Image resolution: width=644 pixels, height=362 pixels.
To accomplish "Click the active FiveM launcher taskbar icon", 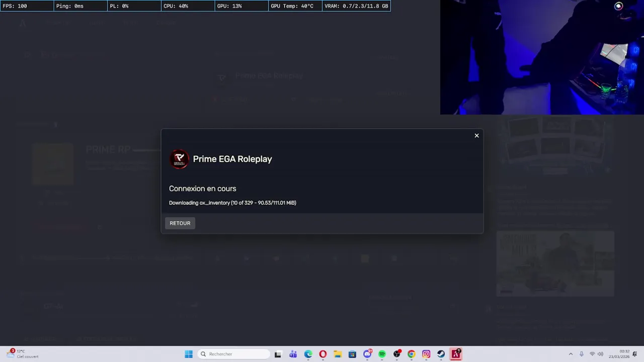I will [456, 354].
